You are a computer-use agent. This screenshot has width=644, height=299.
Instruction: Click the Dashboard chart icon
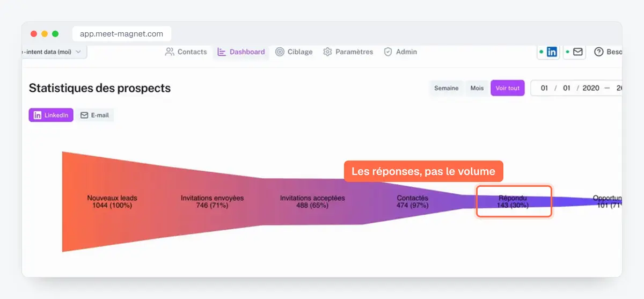[222, 52]
